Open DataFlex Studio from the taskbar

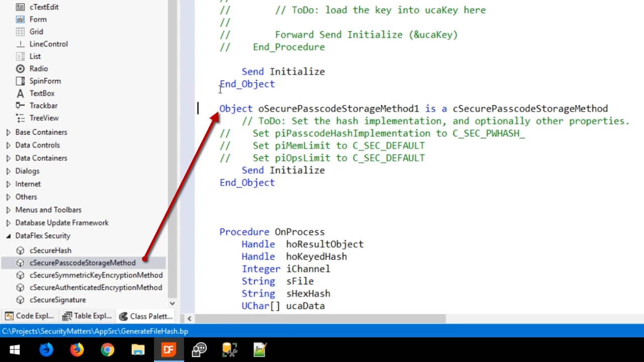click(x=168, y=349)
